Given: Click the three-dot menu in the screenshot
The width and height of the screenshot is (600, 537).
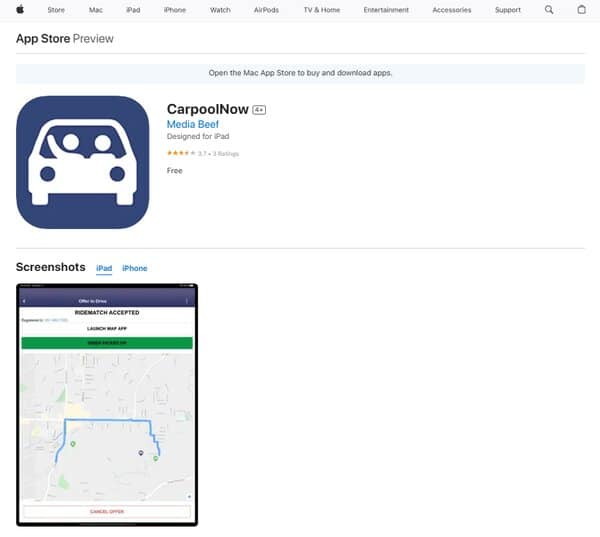Looking at the screenshot, I should (187, 301).
